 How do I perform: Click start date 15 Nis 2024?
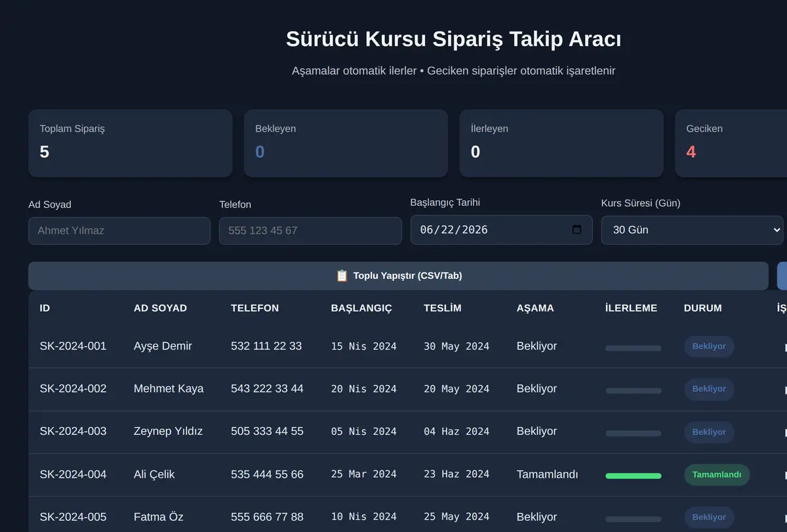[x=364, y=346]
